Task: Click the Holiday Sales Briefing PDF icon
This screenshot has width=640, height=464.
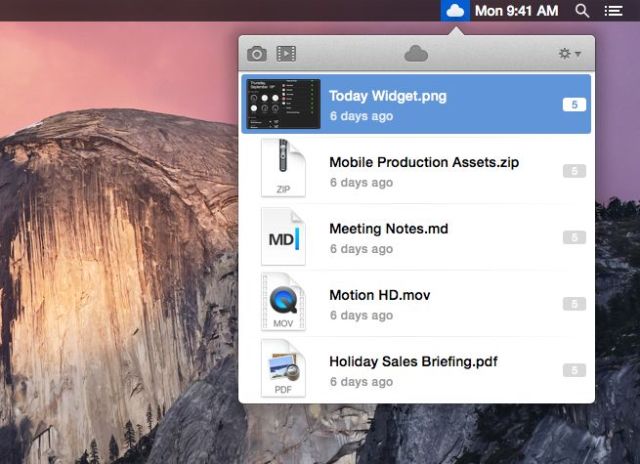Action: pos(283,369)
